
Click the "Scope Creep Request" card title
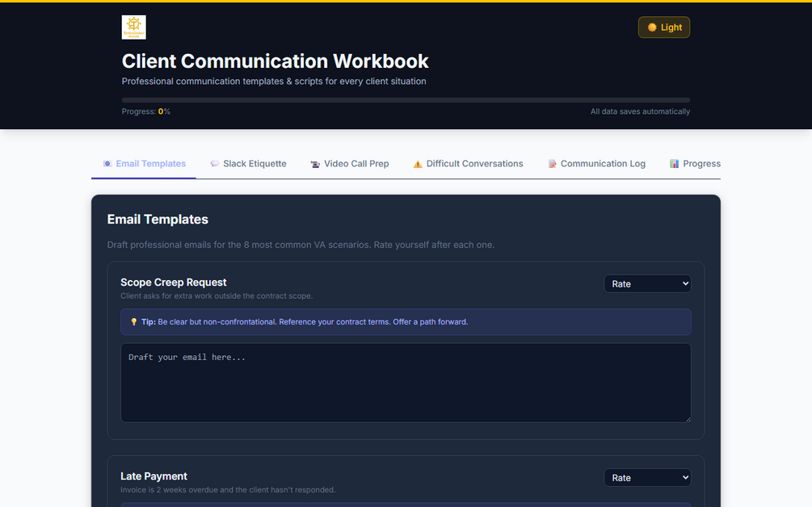coord(174,283)
